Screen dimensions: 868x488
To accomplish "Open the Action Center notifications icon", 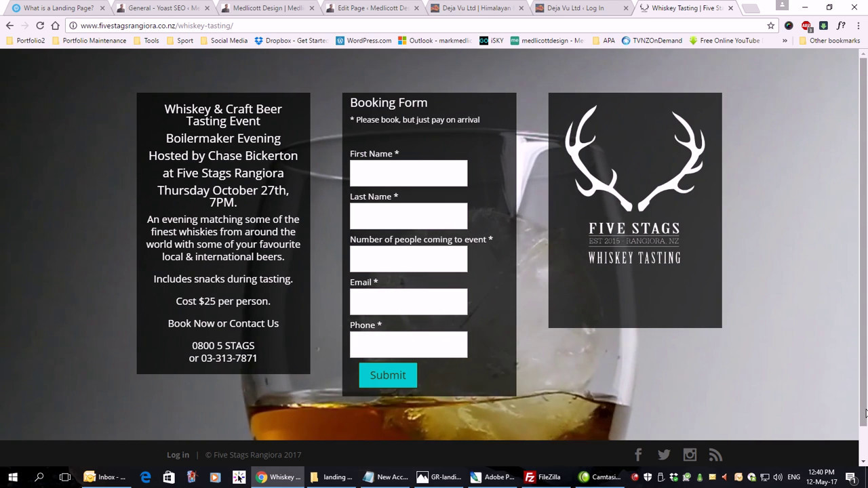I will 850,477.
